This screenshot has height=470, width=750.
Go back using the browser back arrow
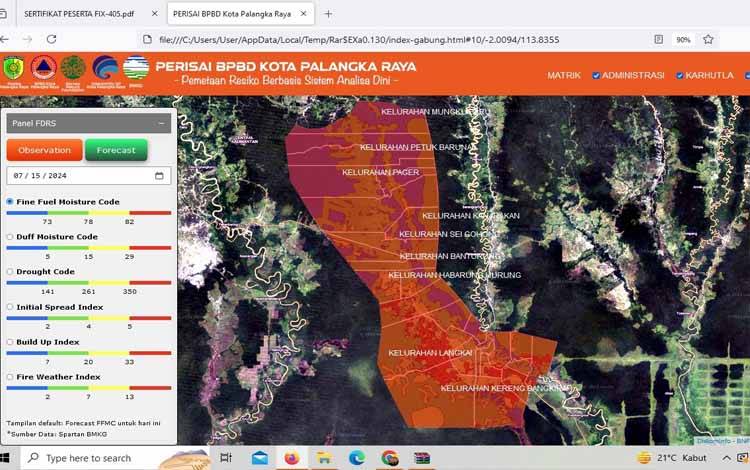point(4,39)
